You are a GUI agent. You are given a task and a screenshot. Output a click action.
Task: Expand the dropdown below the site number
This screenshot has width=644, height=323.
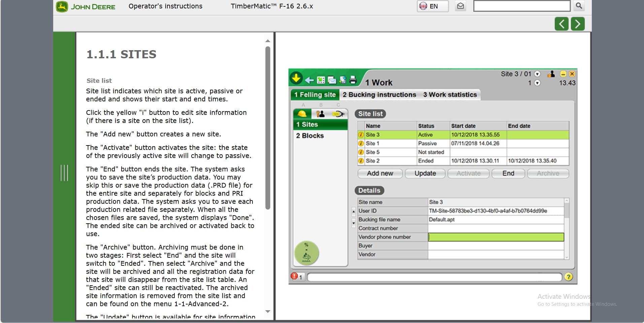(x=537, y=83)
